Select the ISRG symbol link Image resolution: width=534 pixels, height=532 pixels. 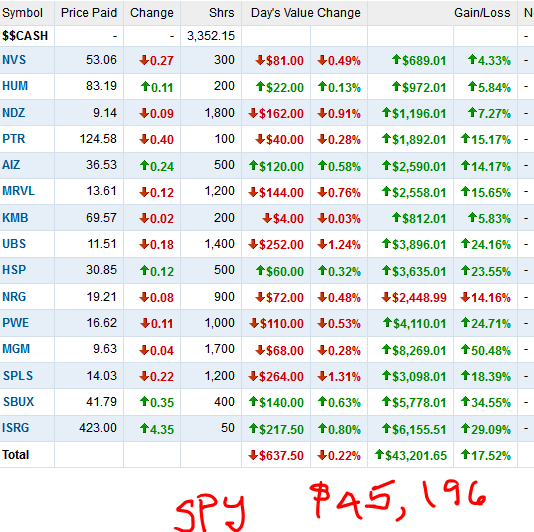coord(16,428)
